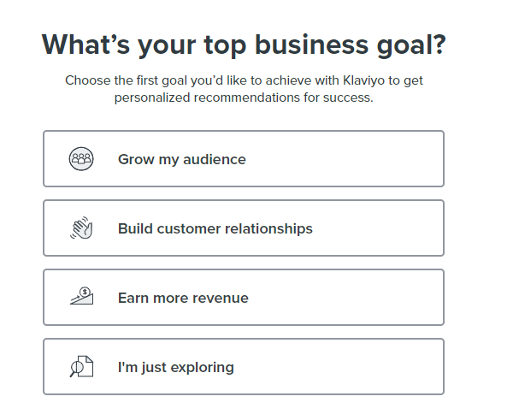Choose the Earn more revenue option

click(x=244, y=297)
